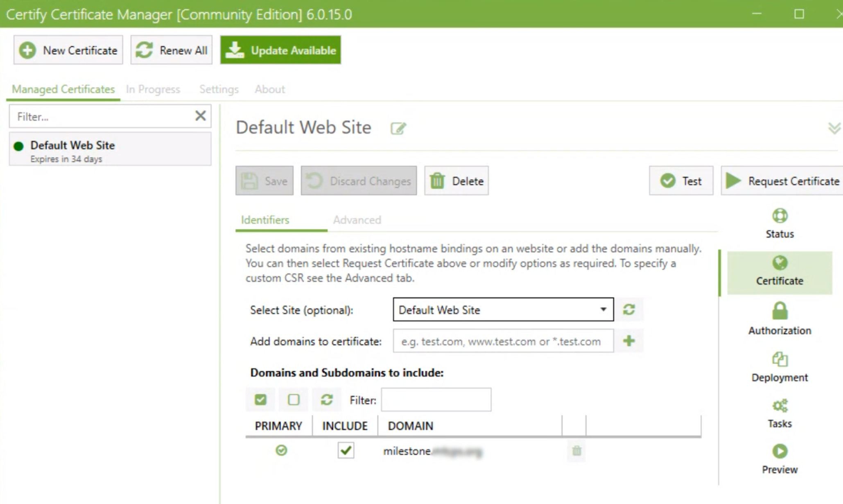Viewport: 843px width, 504px height.
Task: Expand the double chevron at top right
Action: click(834, 129)
